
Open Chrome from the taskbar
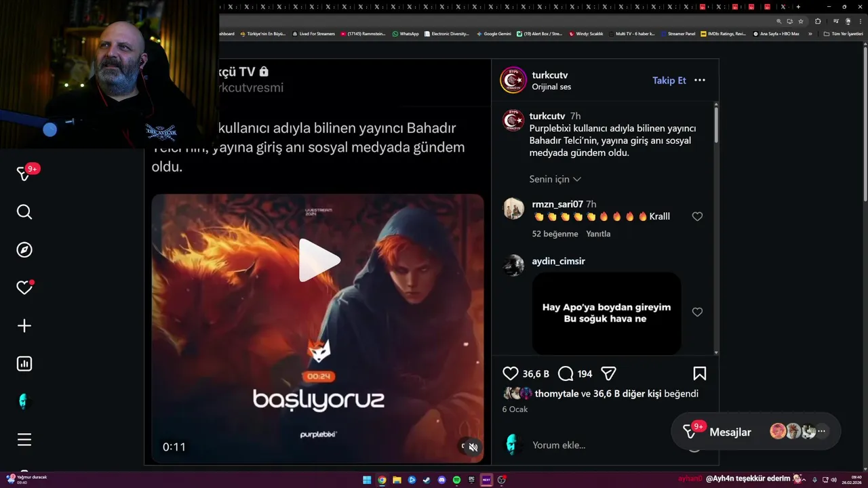point(382,480)
